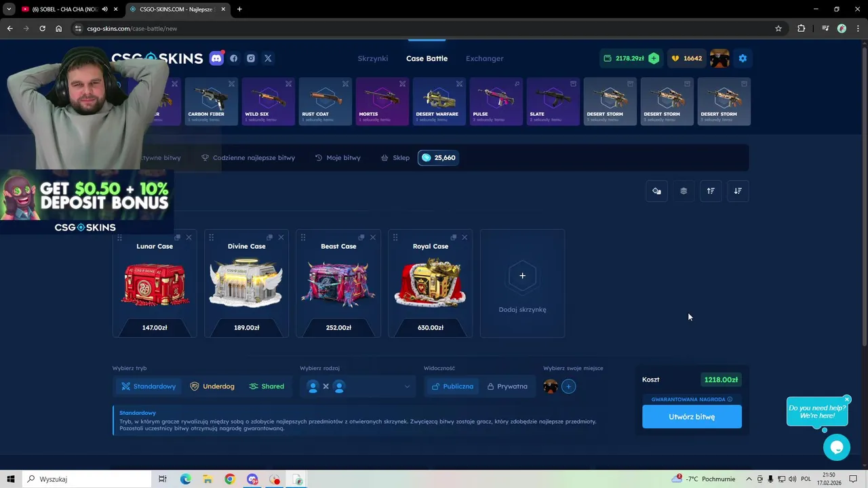Open the Sklep tab
Screen dimensions: 868x488
click(x=395, y=158)
